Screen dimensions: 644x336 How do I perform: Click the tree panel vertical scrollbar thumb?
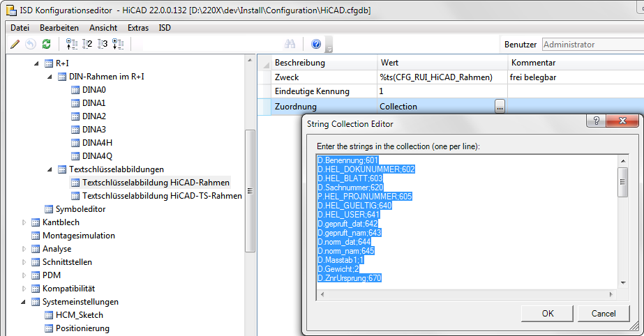tap(250, 191)
